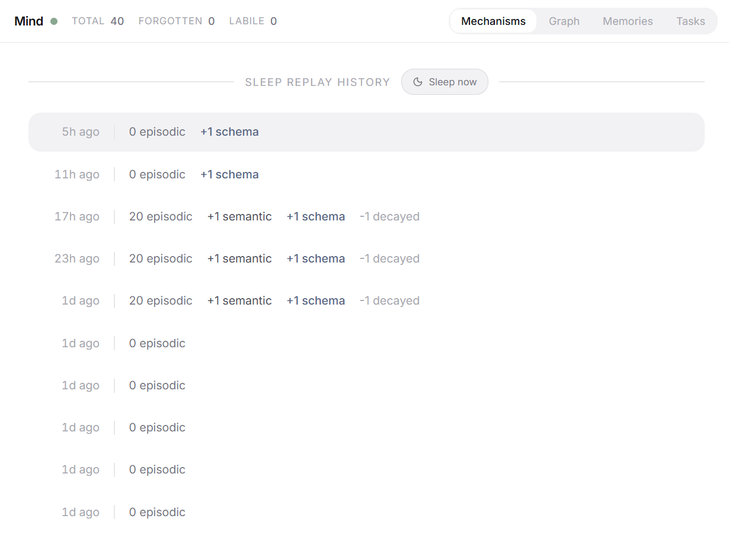Switch to the Mechanisms tab

coord(493,21)
